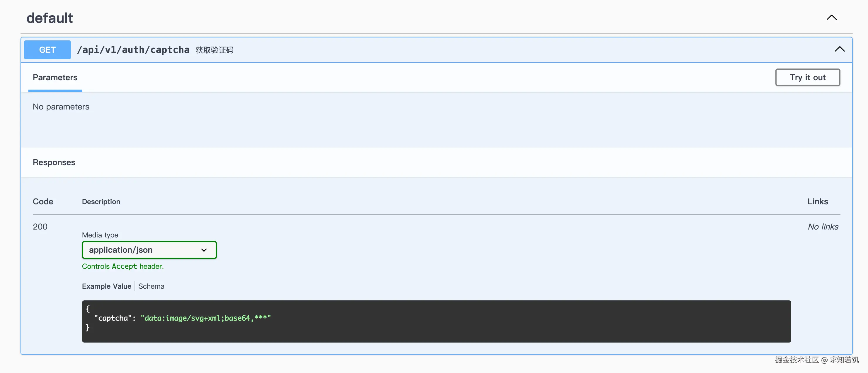
Task: Switch to the Schema tab
Action: coord(151,286)
